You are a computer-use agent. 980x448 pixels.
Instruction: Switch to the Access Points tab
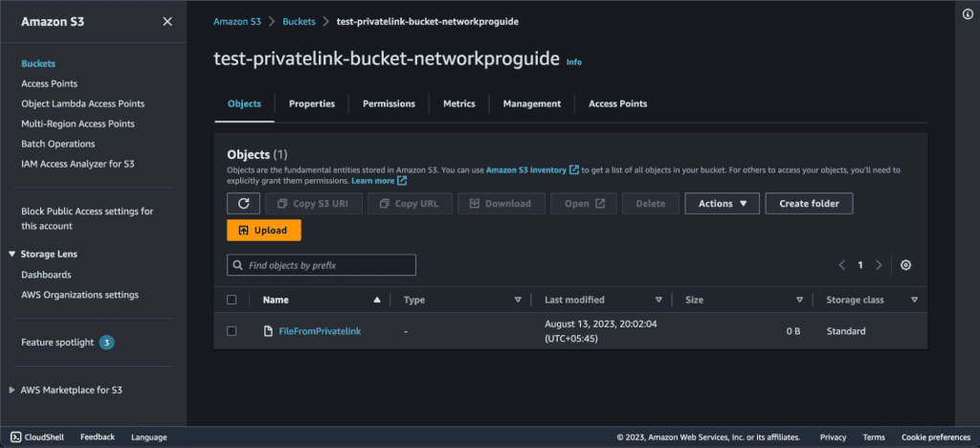point(618,103)
